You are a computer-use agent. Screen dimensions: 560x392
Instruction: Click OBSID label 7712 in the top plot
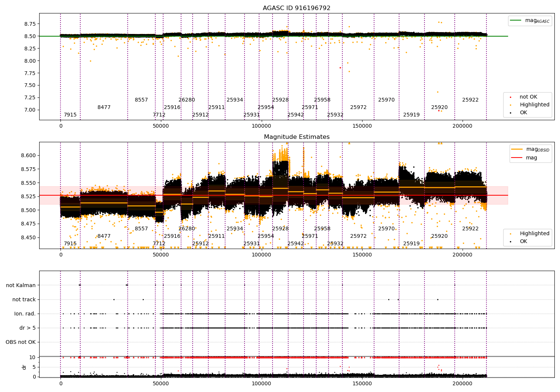point(159,115)
